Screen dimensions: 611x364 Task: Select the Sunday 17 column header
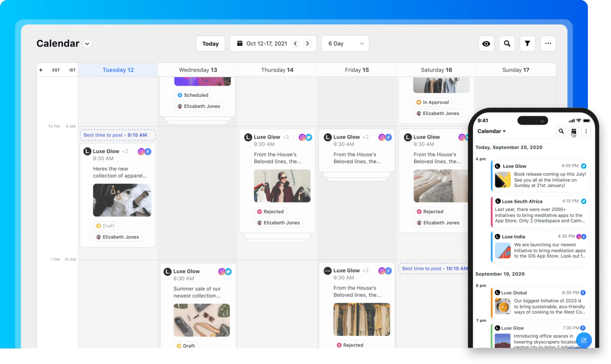(516, 70)
